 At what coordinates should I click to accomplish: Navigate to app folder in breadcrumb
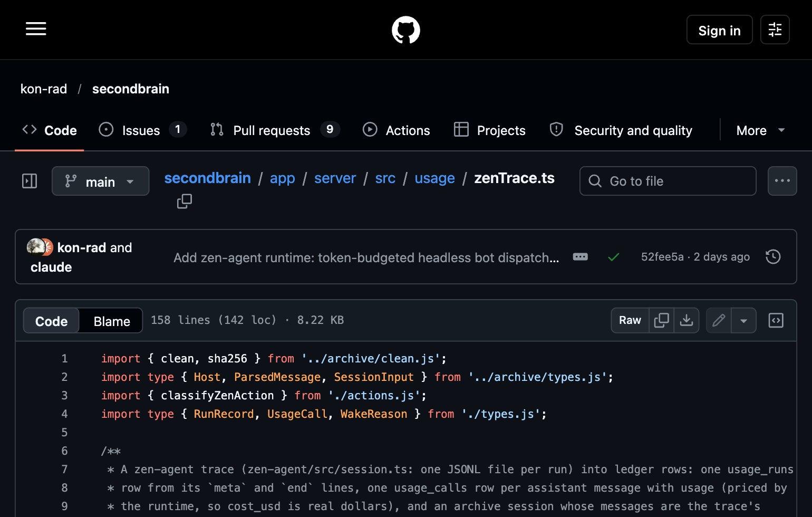(283, 178)
